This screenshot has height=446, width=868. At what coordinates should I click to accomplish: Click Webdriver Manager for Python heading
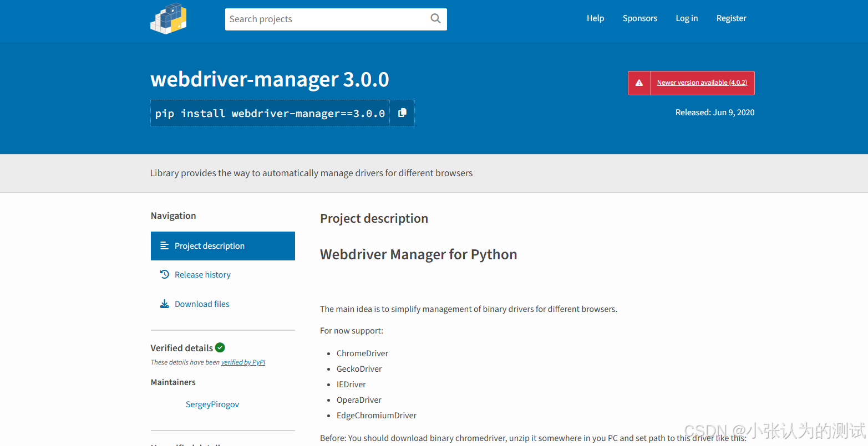pyautogui.click(x=419, y=254)
